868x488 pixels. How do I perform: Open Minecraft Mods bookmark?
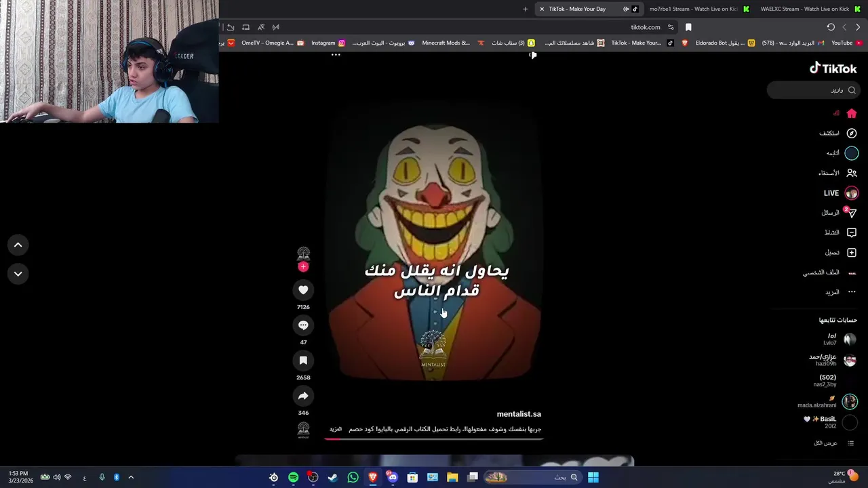pos(453,43)
